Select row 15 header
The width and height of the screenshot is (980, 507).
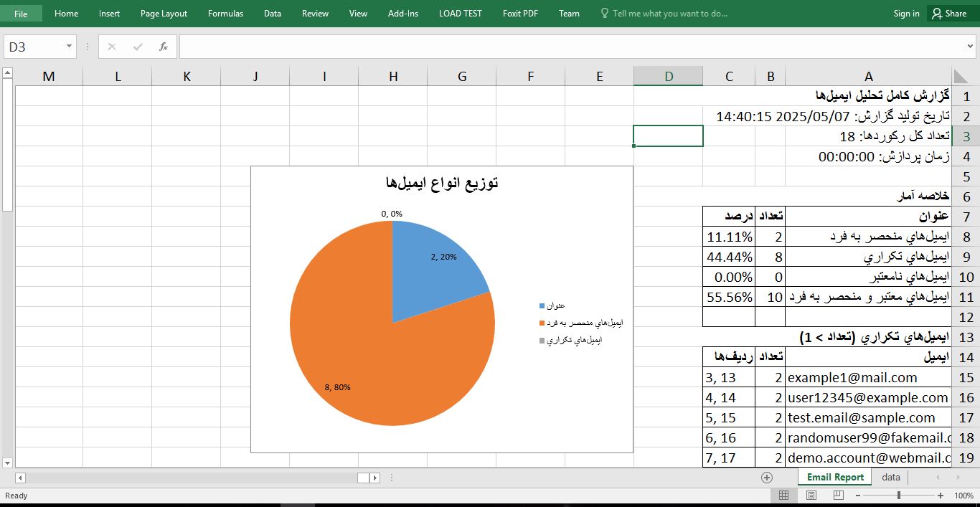(x=966, y=377)
